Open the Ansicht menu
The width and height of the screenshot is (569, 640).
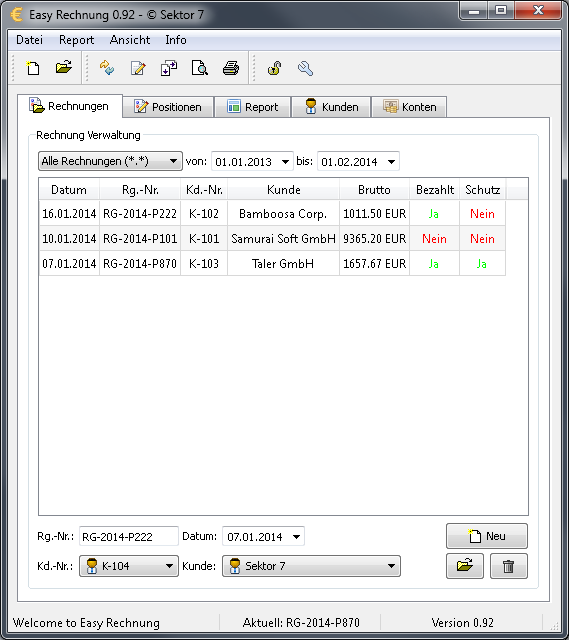coord(130,40)
